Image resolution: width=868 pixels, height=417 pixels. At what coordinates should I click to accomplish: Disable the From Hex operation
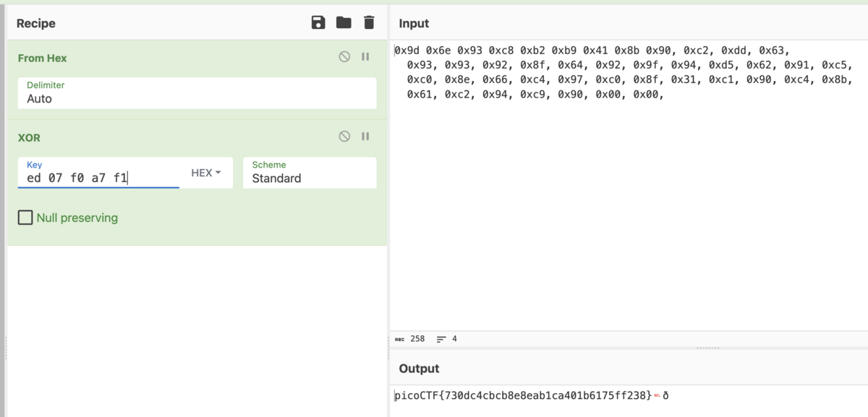[x=344, y=56]
